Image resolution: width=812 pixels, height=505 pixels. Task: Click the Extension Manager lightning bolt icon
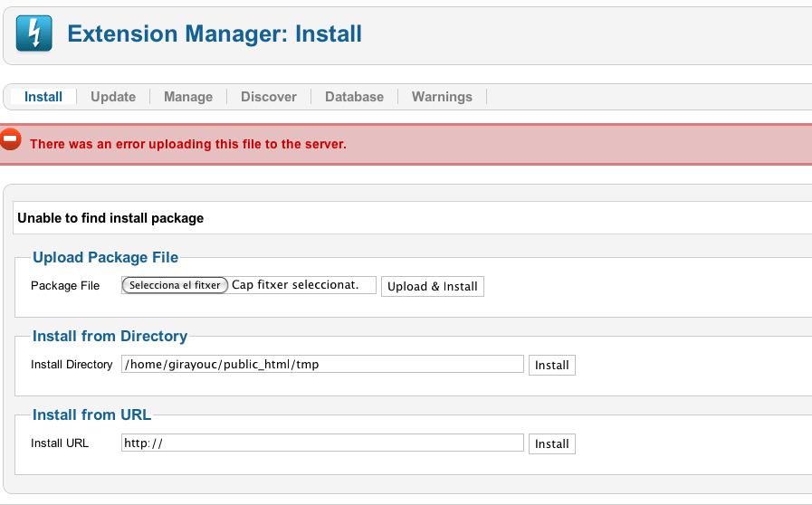(34, 33)
